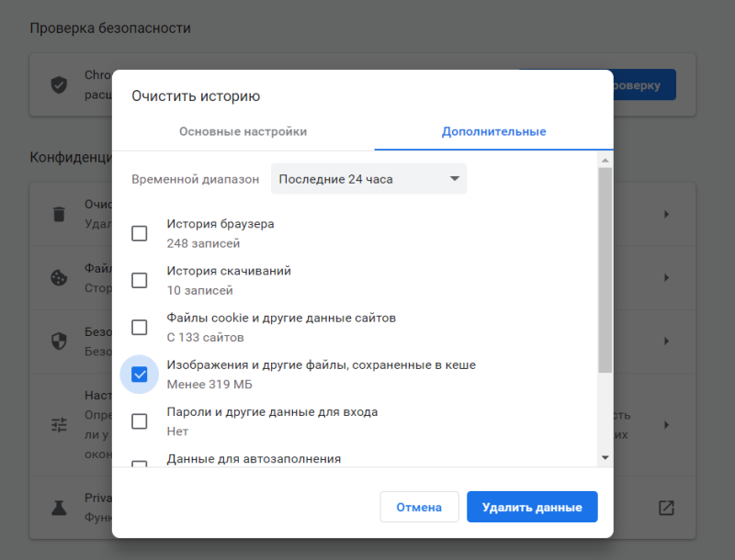The height and width of the screenshot is (560, 735).
Task: Tick the Файлы cookie и другие данные сайтов checkbox
Action: (139, 327)
